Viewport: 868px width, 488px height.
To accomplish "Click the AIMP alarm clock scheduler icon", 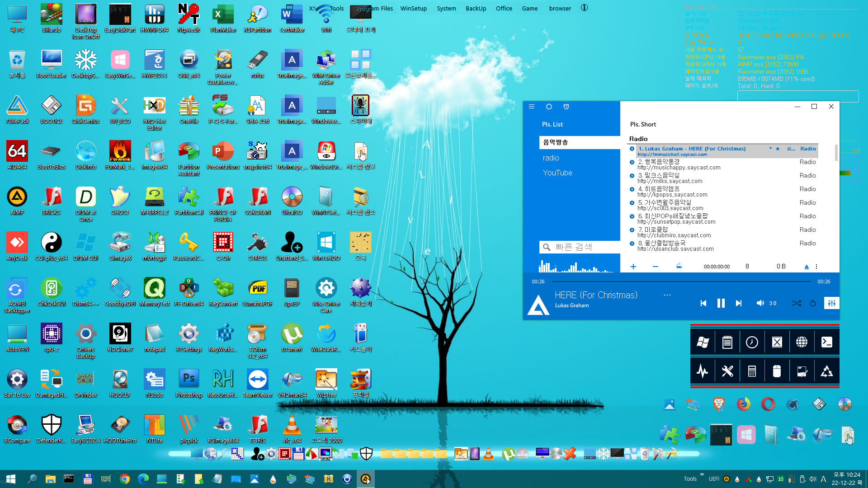I will click(x=566, y=107).
